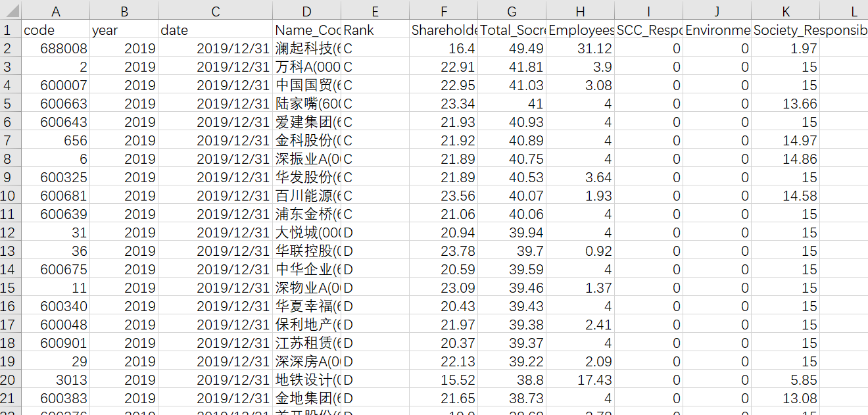
Task: Click the select-all corner of the sheet
Action: tap(11, 11)
